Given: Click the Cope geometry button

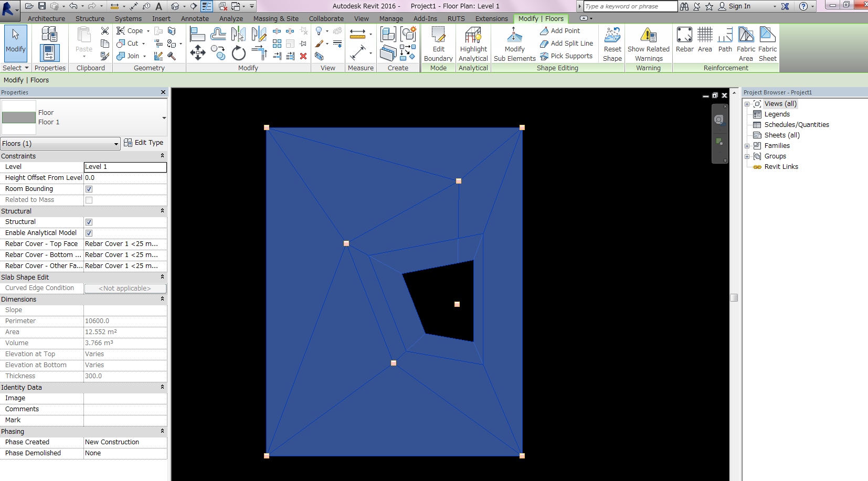Looking at the screenshot, I should [129, 31].
